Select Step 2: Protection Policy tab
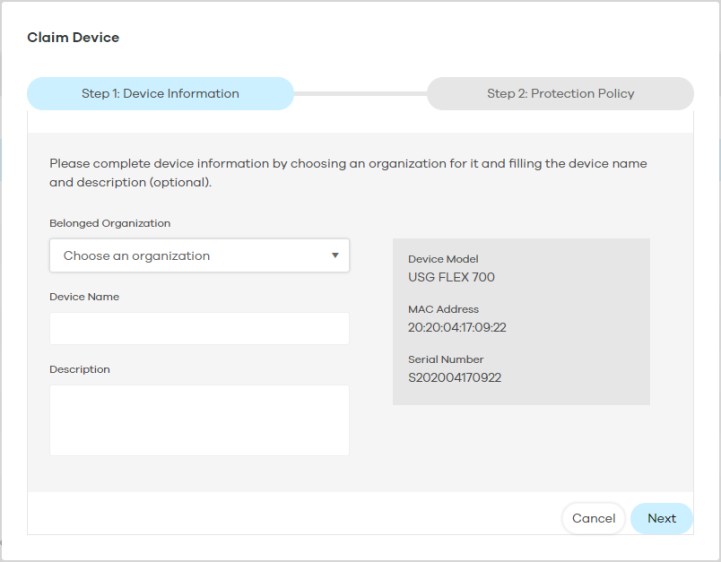 560,93
